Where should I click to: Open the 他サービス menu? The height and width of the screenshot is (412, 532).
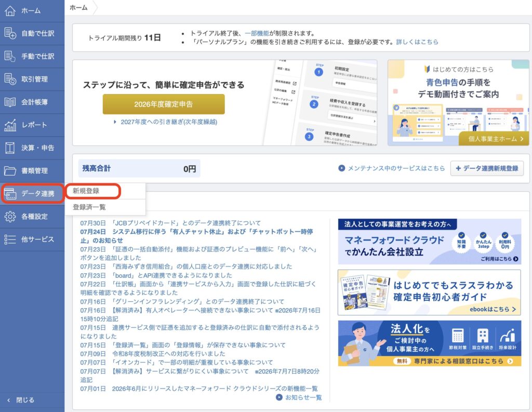click(37, 240)
